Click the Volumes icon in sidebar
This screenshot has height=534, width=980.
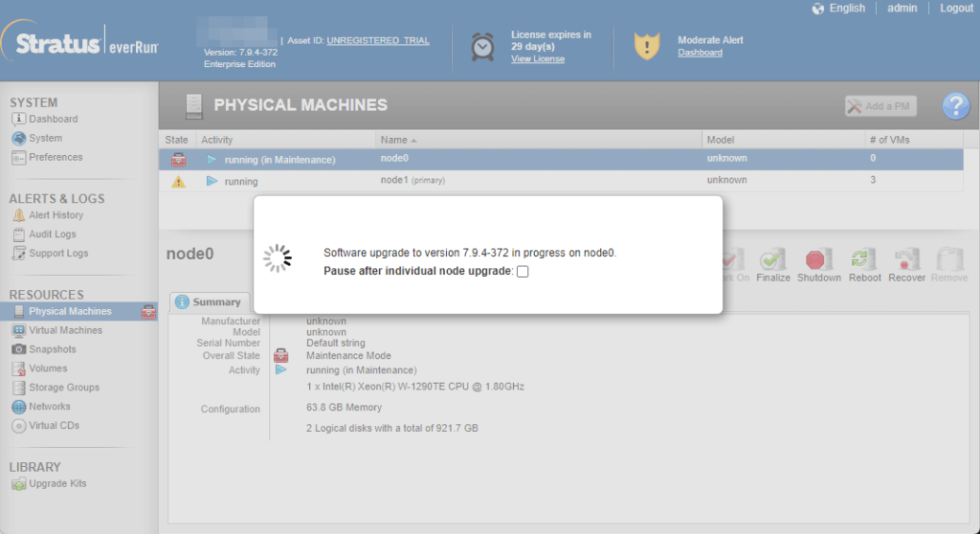click(x=19, y=369)
